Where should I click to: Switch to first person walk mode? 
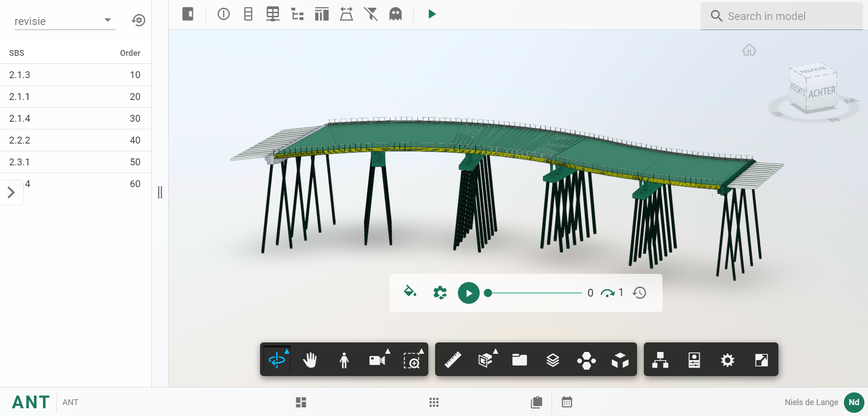coord(344,360)
